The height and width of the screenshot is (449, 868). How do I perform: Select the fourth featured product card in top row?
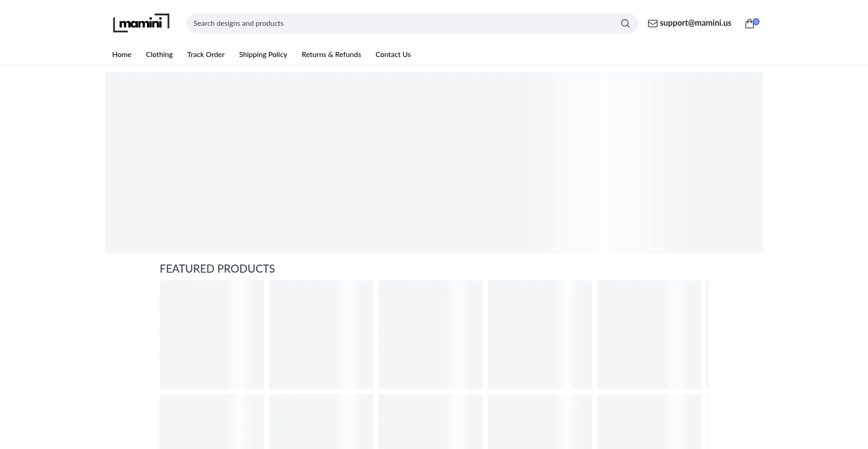click(540, 335)
